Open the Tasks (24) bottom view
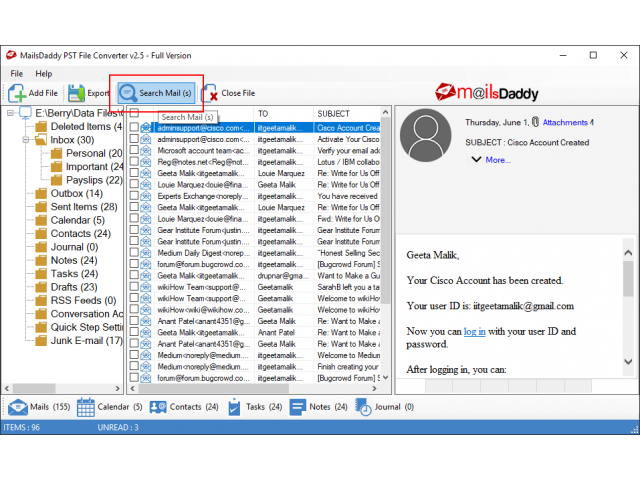 [255, 407]
